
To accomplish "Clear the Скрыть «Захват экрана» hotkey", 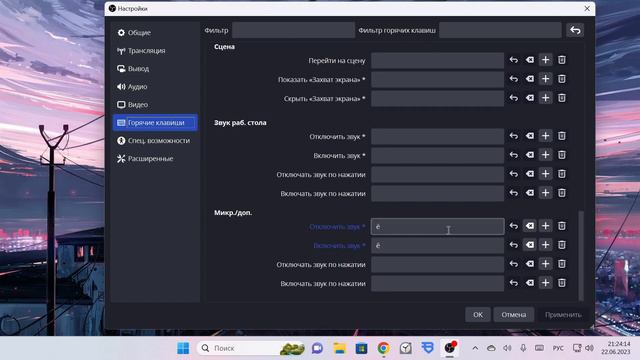I will click(x=529, y=98).
